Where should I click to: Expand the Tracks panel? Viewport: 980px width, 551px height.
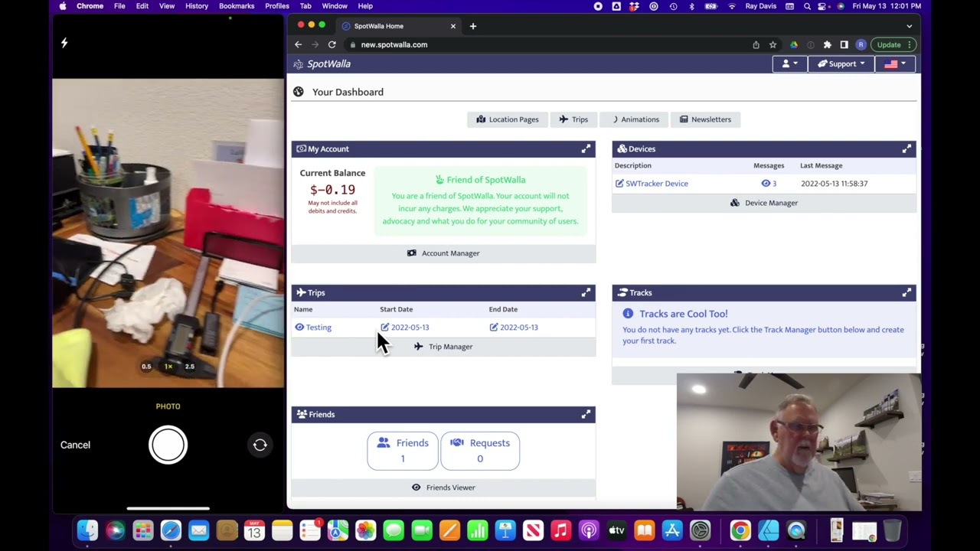point(906,292)
